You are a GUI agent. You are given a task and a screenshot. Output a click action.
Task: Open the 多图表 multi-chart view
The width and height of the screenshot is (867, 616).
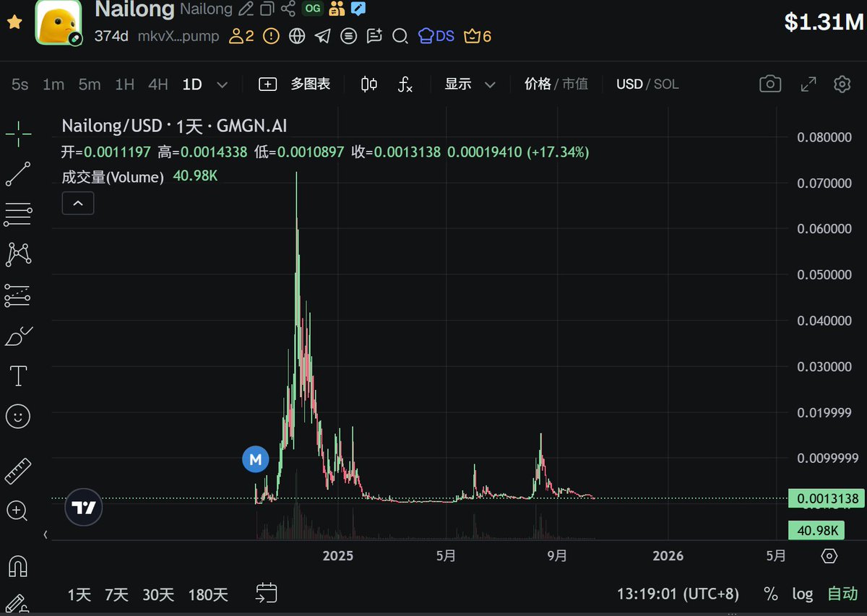point(309,84)
